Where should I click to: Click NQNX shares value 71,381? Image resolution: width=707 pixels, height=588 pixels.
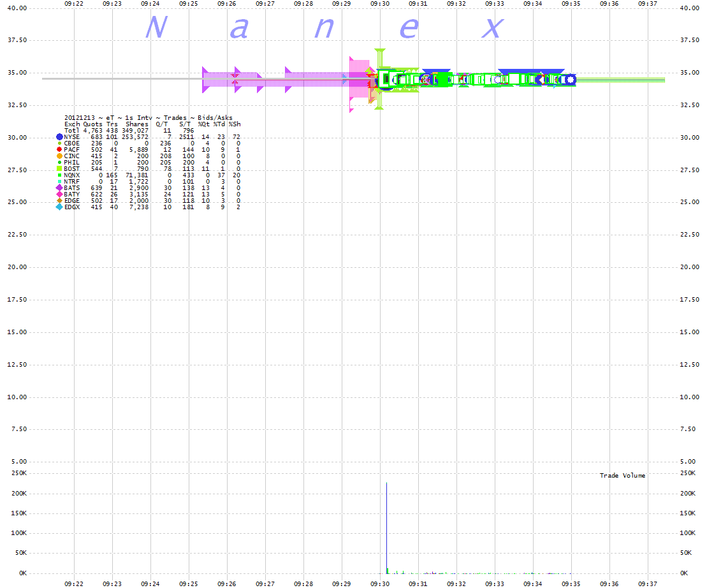click(x=137, y=175)
